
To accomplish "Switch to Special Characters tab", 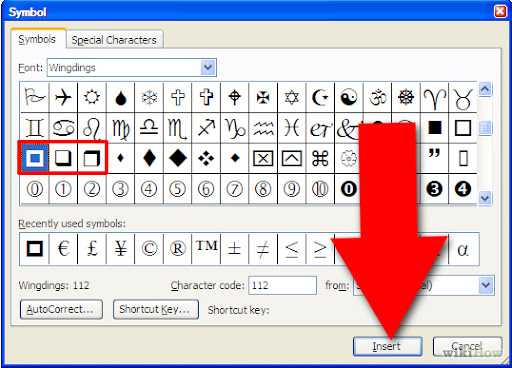I will 114,40.
